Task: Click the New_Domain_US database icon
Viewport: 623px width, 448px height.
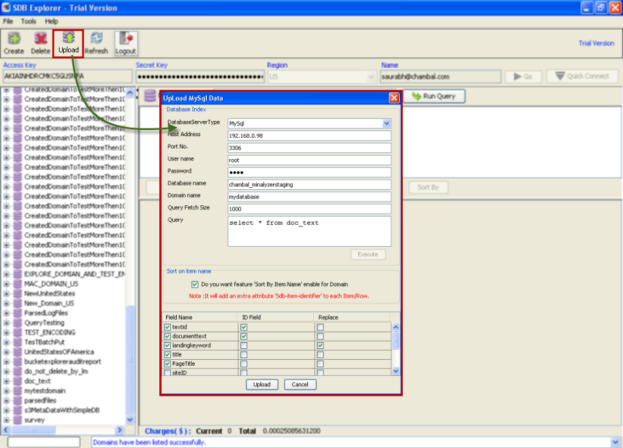Action: point(17,303)
